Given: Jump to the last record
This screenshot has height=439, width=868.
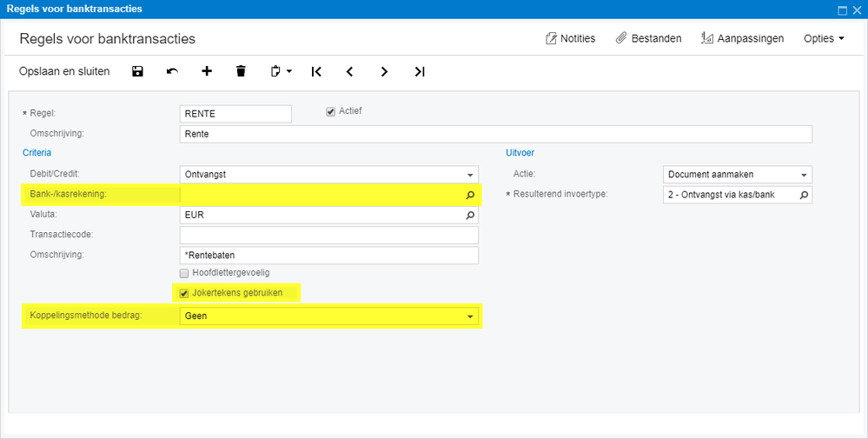Looking at the screenshot, I should coord(420,71).
